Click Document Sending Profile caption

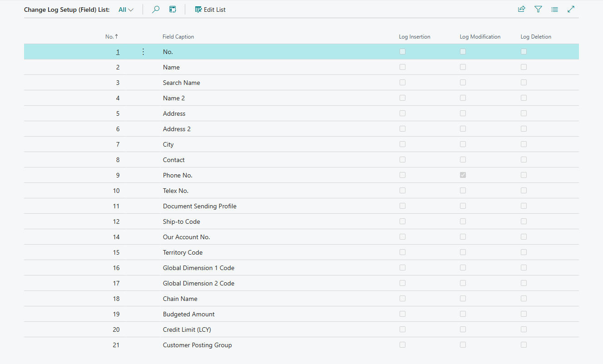coord(200,206)
